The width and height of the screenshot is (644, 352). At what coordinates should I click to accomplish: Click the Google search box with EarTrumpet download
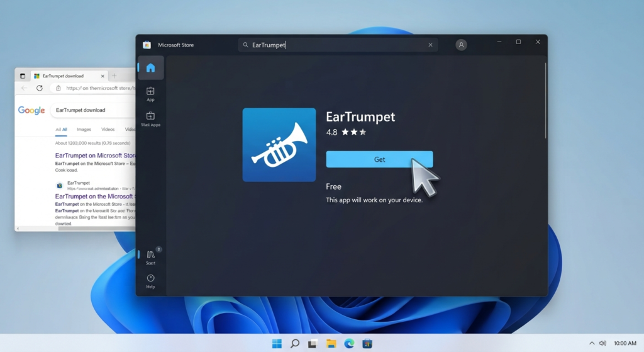tap(93, 110)
